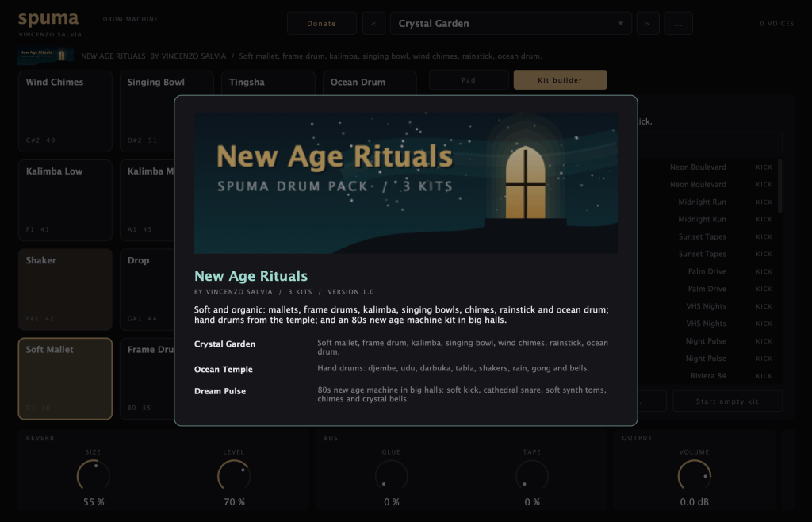The image size is (812, 522).
Task: Go to next kit with the > arrow
Action: click(x=647, y=24)
